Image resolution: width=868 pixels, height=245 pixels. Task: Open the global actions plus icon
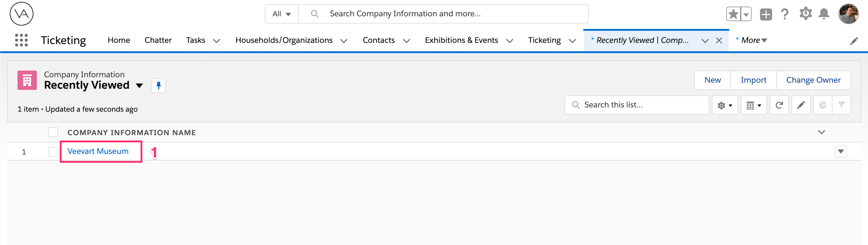765,14
